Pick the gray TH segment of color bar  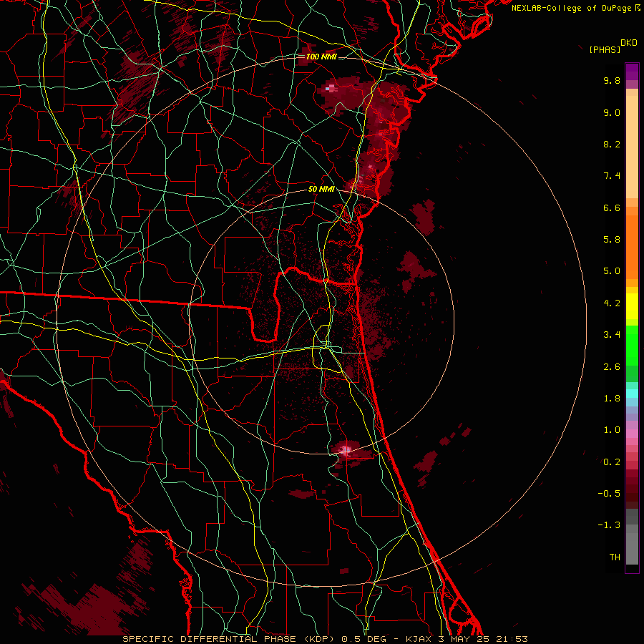(632, 550)
